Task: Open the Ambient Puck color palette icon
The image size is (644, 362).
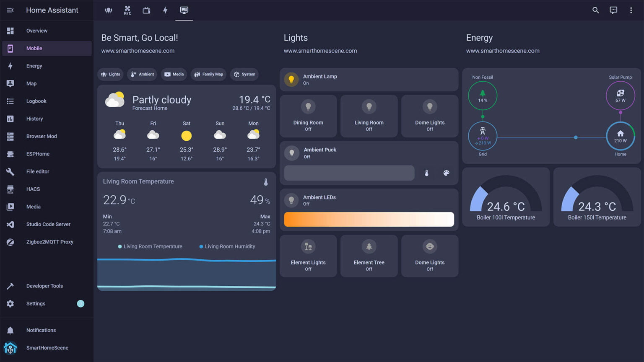Action: pyautogui.click(x=446, y=173)
